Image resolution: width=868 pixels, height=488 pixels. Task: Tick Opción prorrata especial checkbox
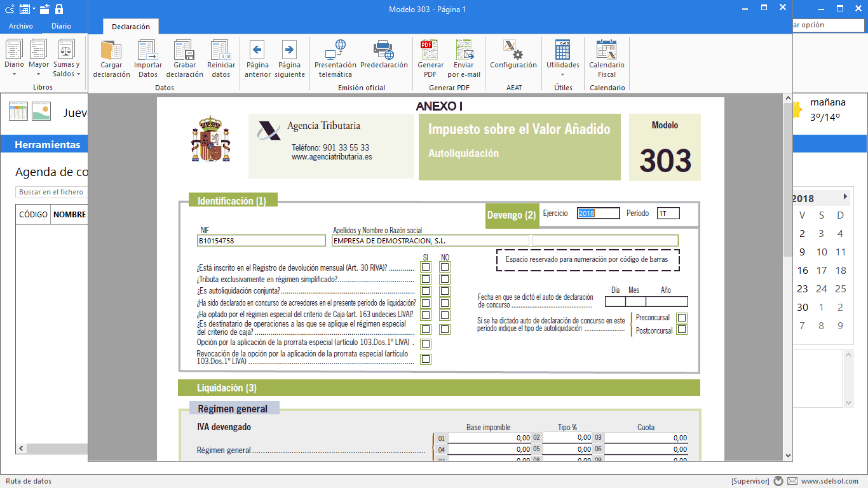pos(426,344)
